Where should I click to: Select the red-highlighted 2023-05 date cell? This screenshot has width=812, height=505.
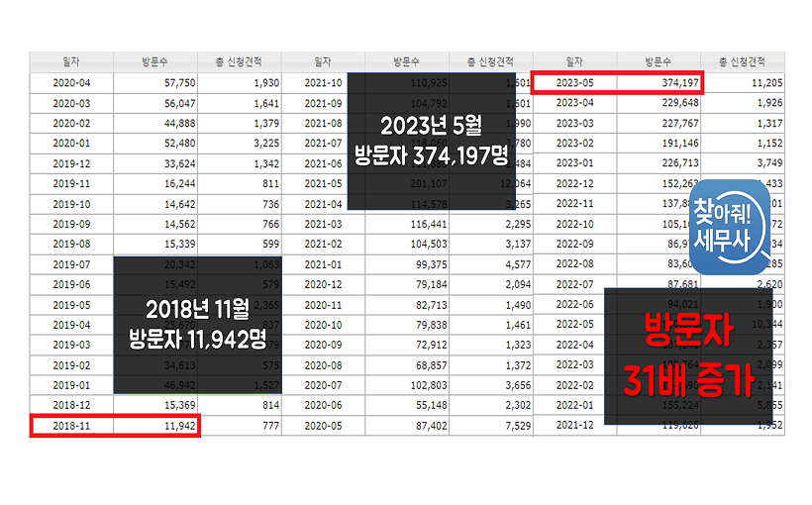pos(574,82)
